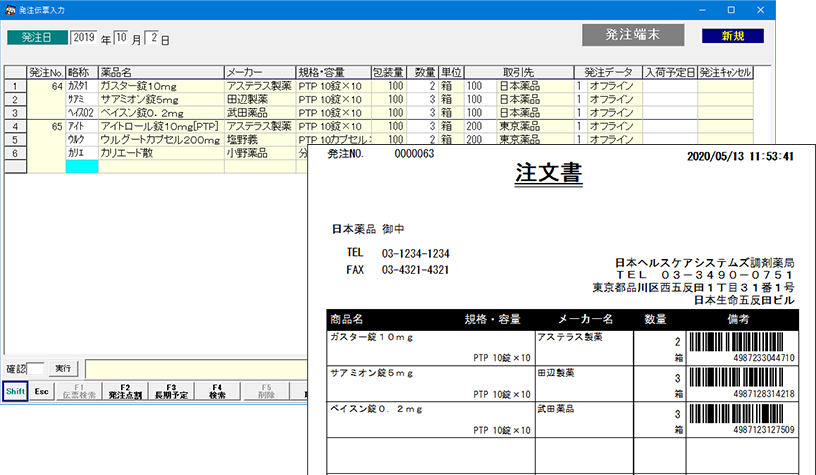Click timestamp 2020/05/13 11:53:41

(x=740, y=157)
